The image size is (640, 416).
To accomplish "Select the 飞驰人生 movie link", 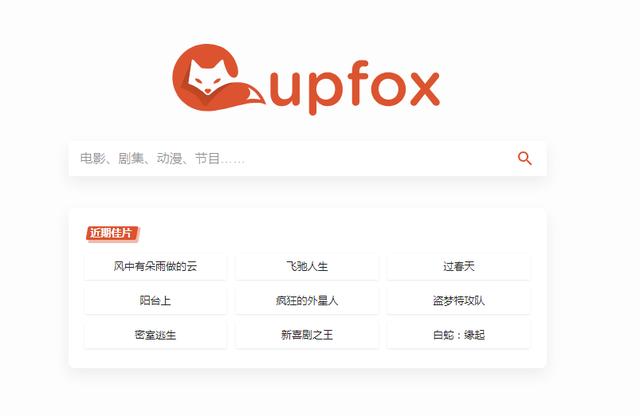I will point(307,267).
